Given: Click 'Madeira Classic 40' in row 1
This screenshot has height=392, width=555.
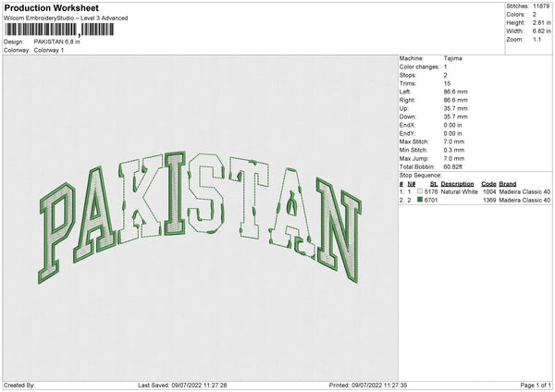Looking at the screenshot, I should [524, 191].
